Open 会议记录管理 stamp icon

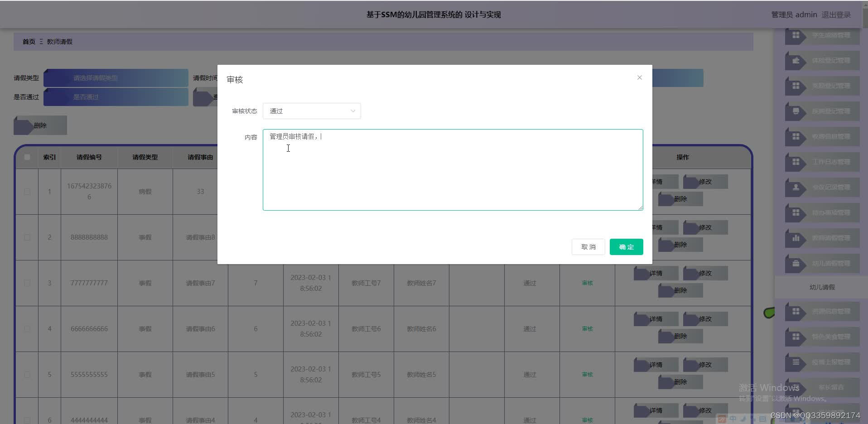[796, 187]
